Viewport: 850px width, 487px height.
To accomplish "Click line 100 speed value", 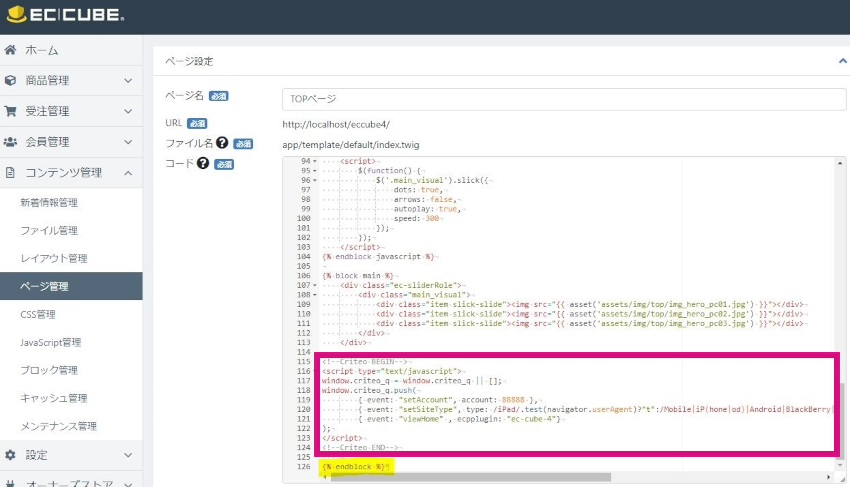I will pos(432,219).
